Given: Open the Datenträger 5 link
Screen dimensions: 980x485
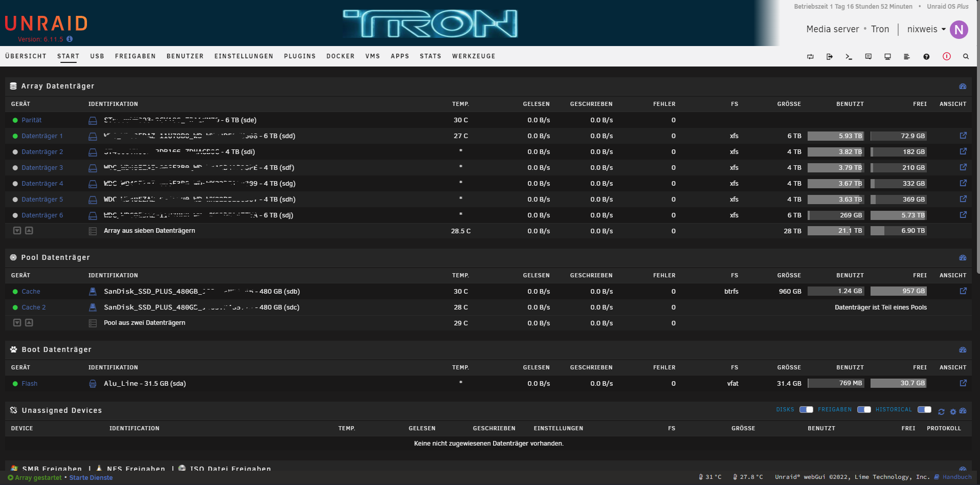Looking at the screenshot, I should pos(42,200).
